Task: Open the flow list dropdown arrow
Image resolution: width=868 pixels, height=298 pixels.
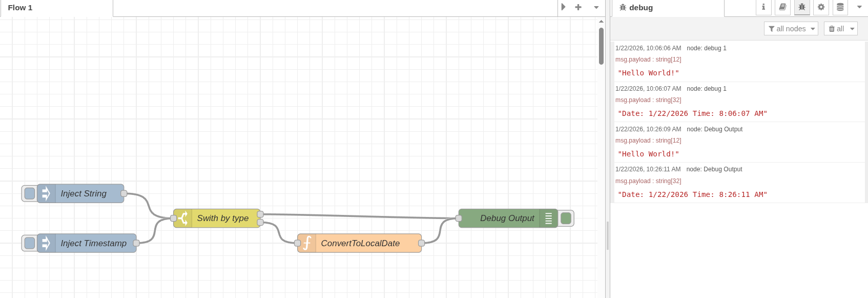Action: (x=596, y=7)
